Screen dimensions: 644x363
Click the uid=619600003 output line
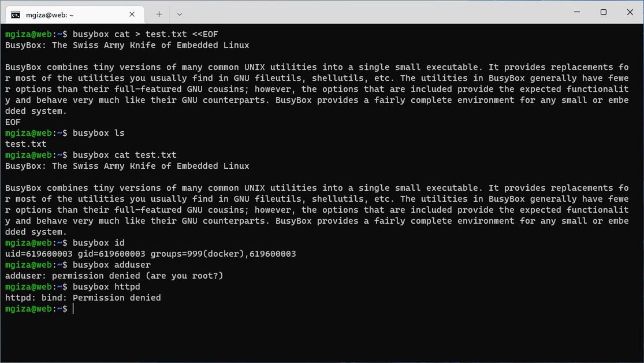pos(150,254)
